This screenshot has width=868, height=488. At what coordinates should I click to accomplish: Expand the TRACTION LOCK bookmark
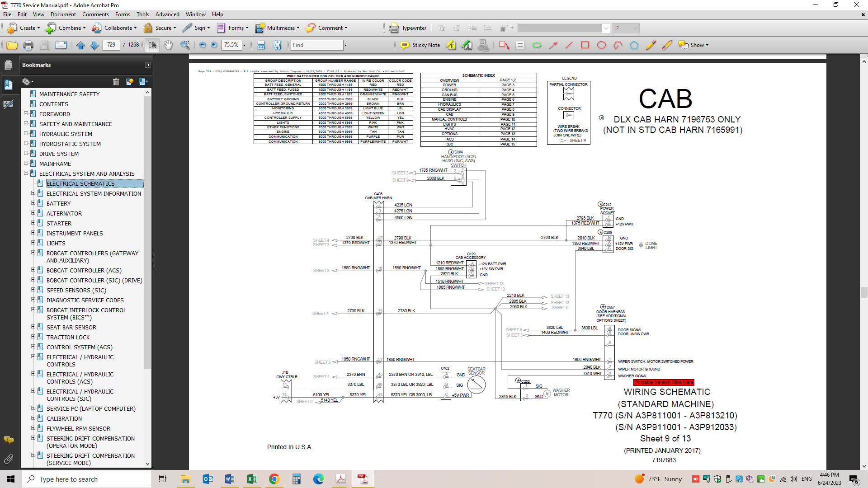pos(33,337)
